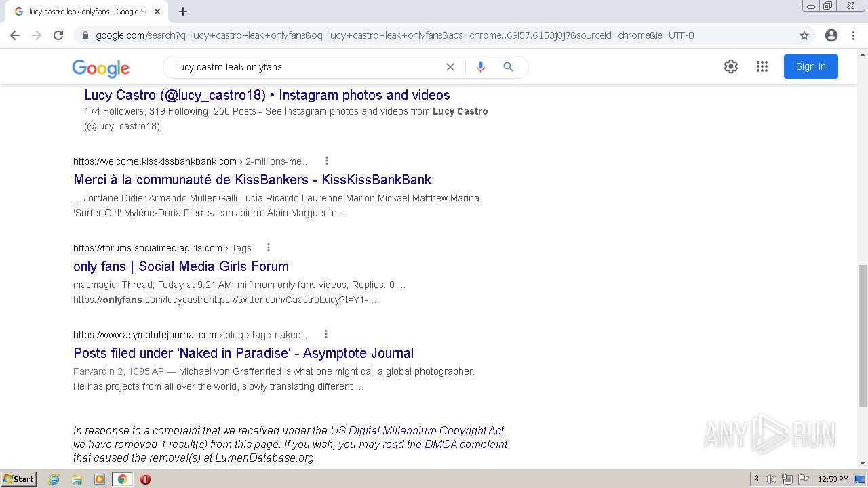Click the site lock icon in address bar
Viewport: 868px width, 488px height.
[85, 35]
